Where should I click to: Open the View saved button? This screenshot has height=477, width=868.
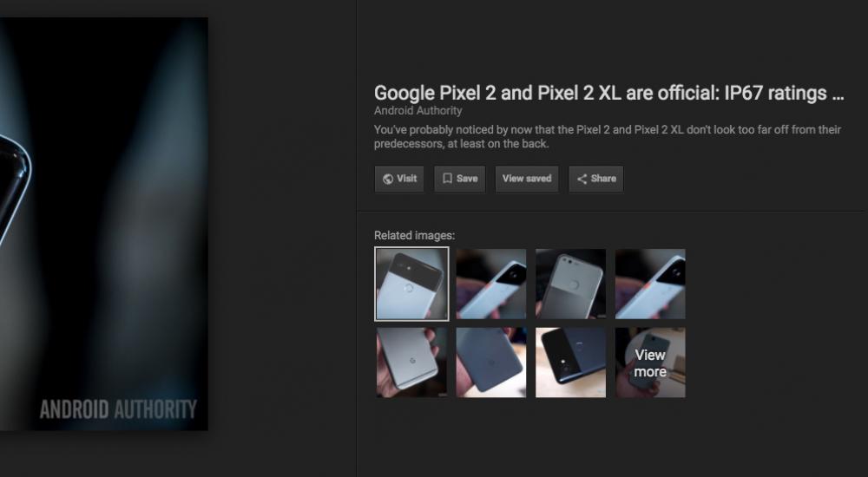tap(527, 179)
